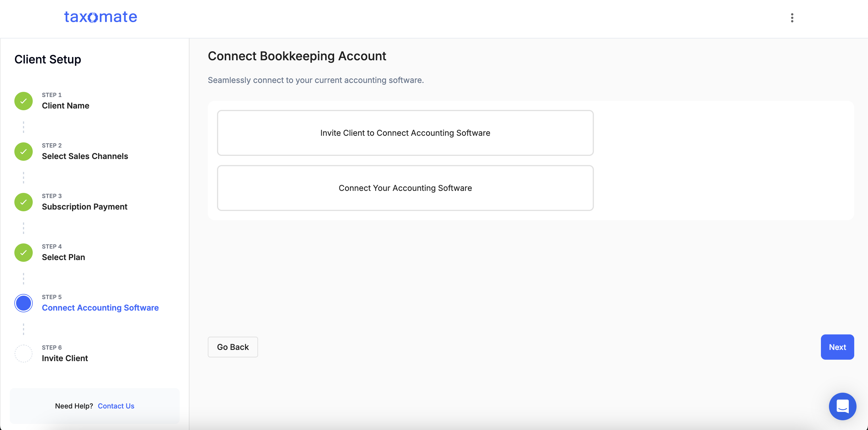
Task: Select the Subscription Payment step
Action: tap(85, 207)
